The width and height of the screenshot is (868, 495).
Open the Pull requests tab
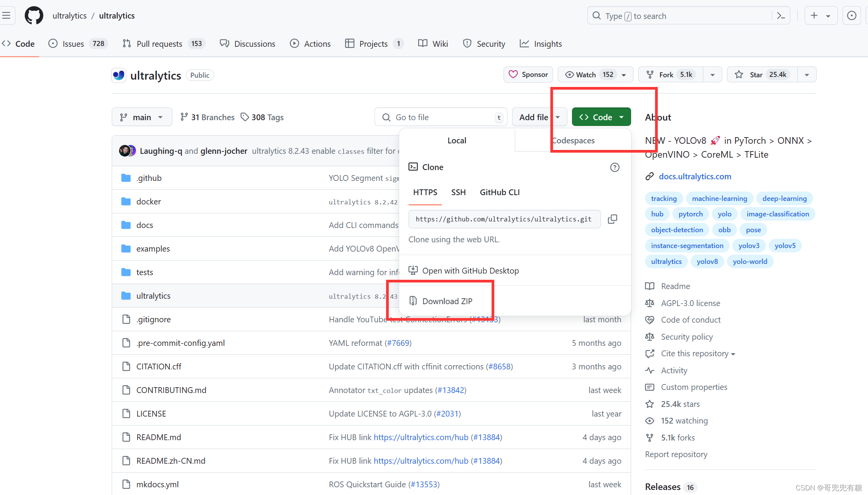tap(159, 44)
